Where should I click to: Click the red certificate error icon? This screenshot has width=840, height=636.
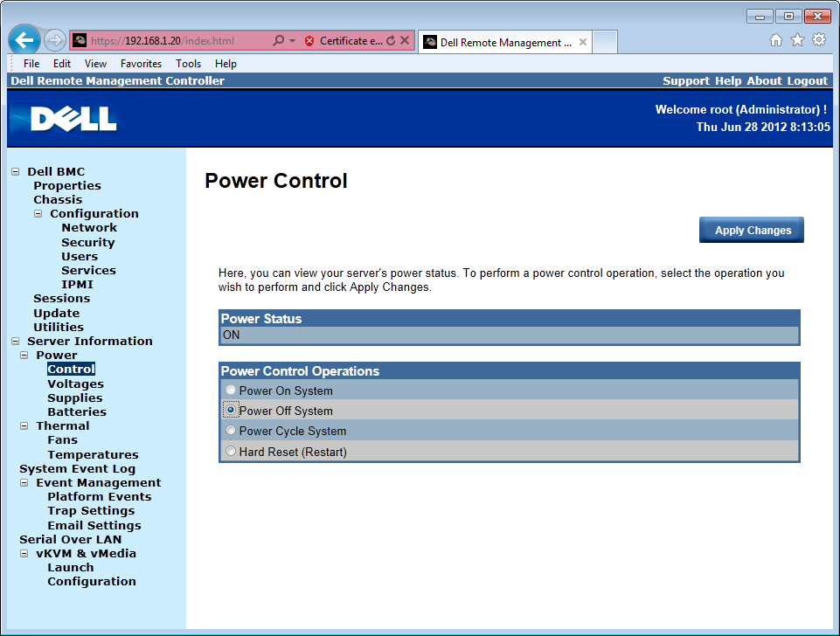tap(309, 41)
